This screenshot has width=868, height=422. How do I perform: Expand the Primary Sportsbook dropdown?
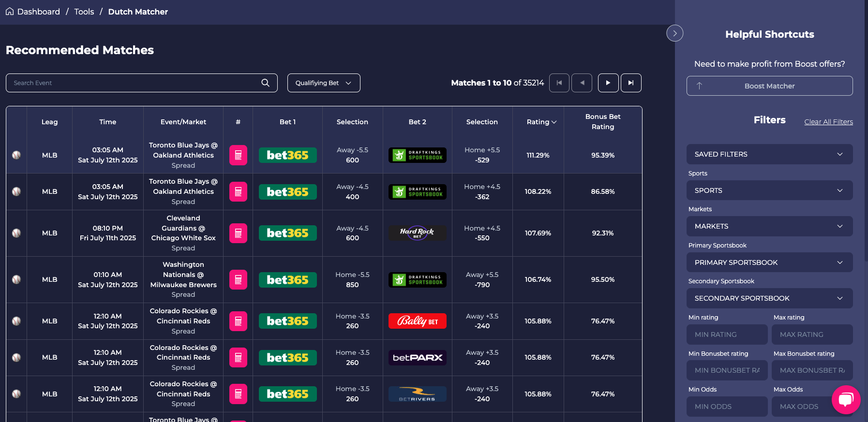pos(769,262)
